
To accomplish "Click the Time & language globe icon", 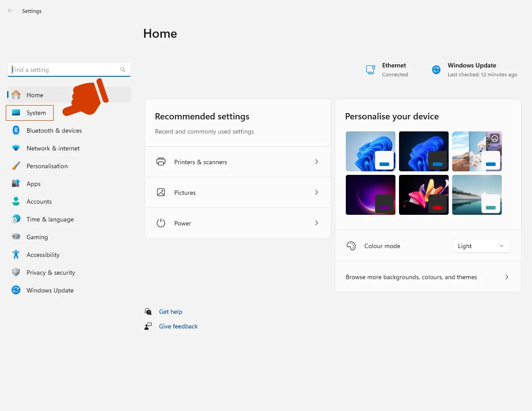I will click(16, 219).
